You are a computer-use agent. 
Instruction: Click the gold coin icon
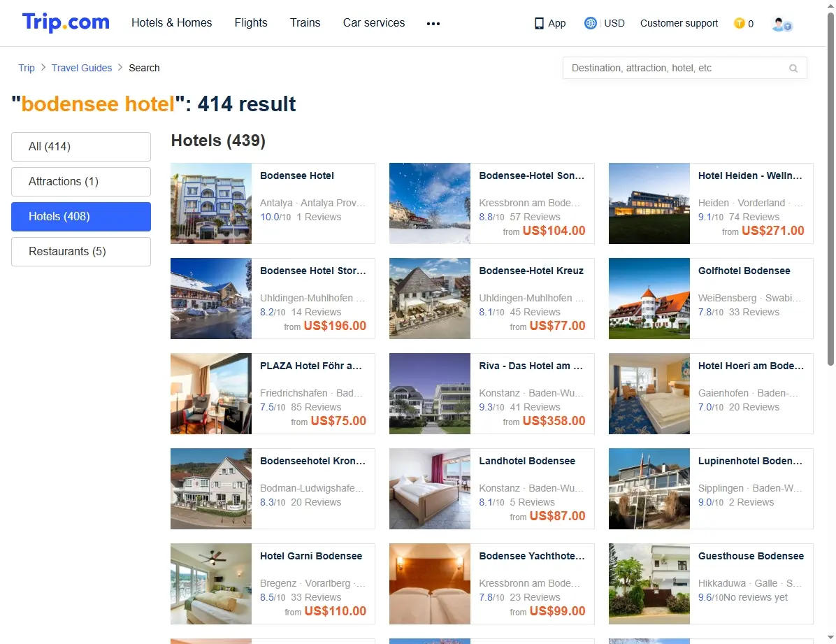pyautogui.click(x=739, y=24)
